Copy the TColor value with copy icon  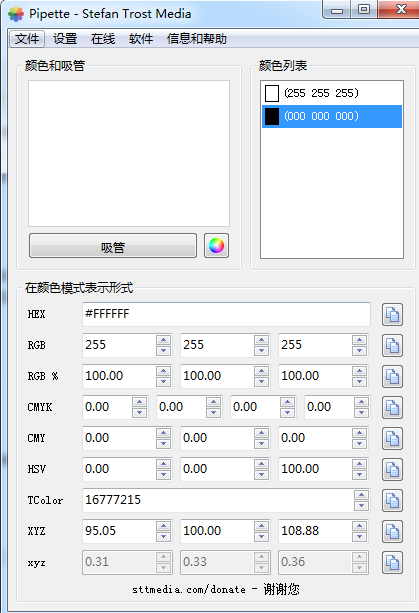coord(392,500)
